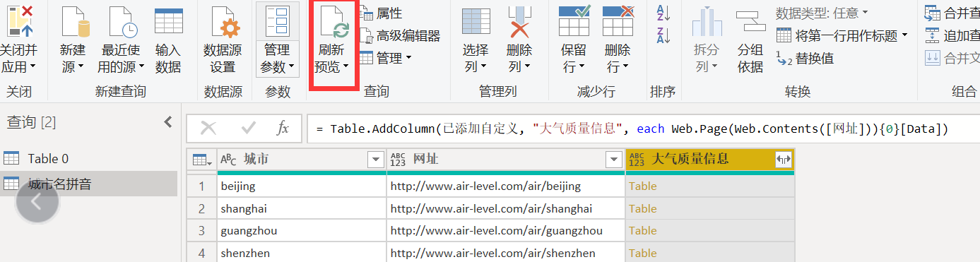980x262 pixels.
Task: Expand the 大气质量信息 column icon
Action: 783,160
